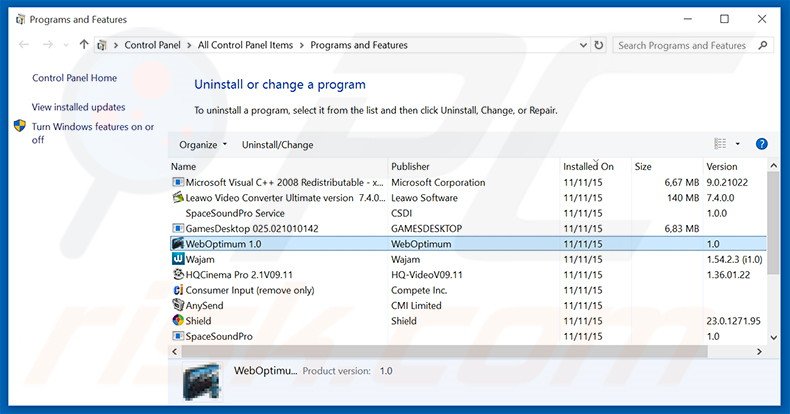Click the Back navigation arrow
Viewport: 790px width, 414px height.
[x=24, y=45]
